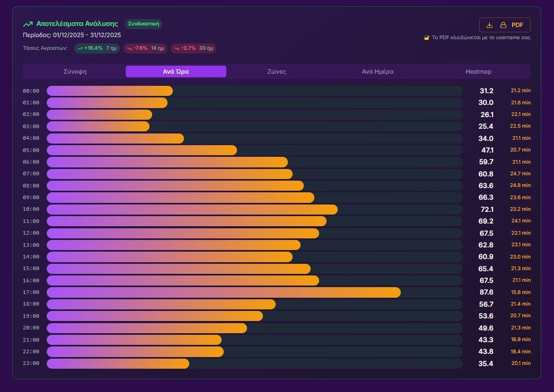Click the 24.8 min duration at 08:00
Screen dimensions: 554x392
coord(520,185)
